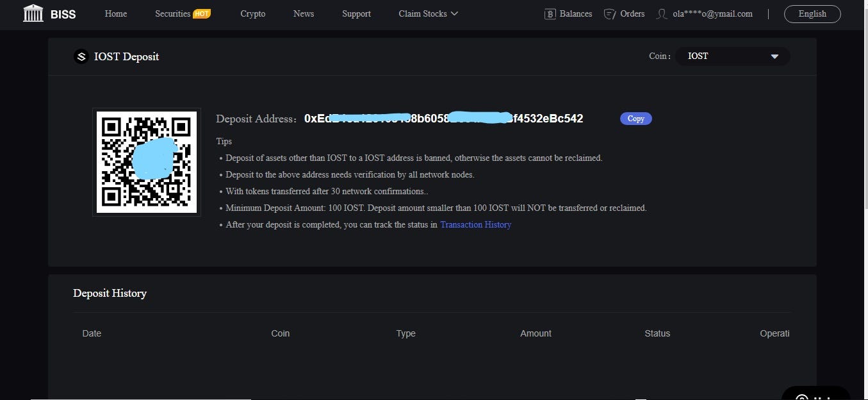Click the IOST Deposit heading
Image resolution: width=868 pixels, height=400 pixels.
click(126, 56)
